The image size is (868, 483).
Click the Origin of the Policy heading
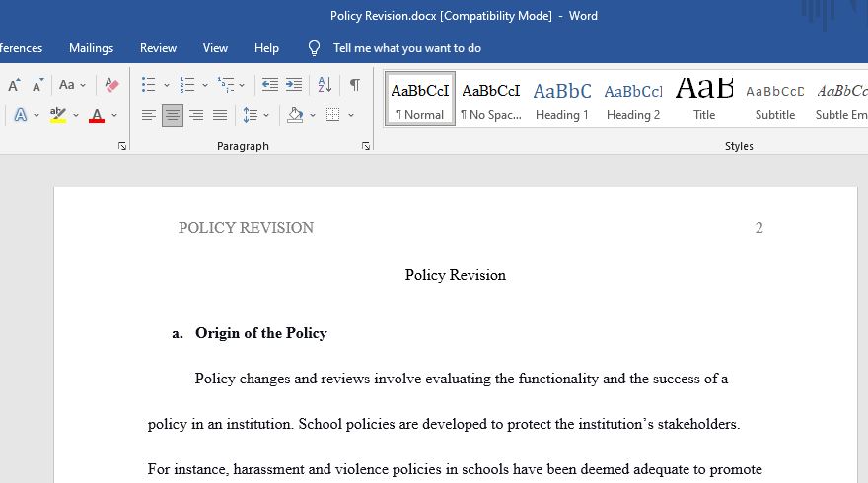[x=261, y=333]
